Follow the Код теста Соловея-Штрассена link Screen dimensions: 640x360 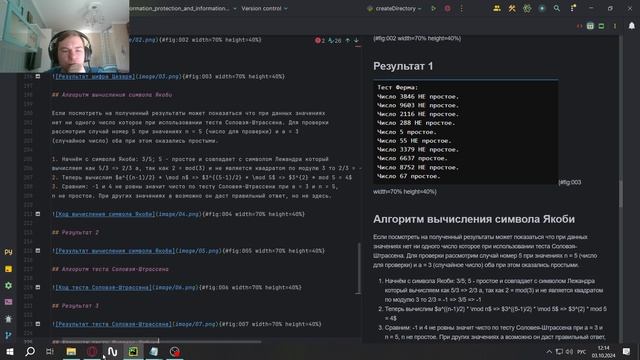click(x=103, y=287)
